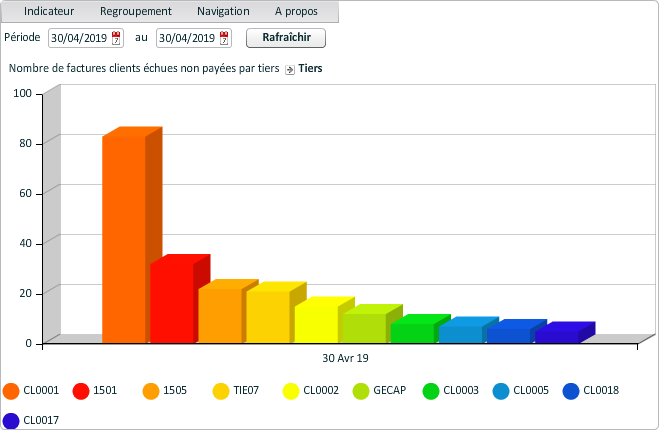Open the Indicateur menu
This screenshot has width=659, height=430.
point(49,11)
